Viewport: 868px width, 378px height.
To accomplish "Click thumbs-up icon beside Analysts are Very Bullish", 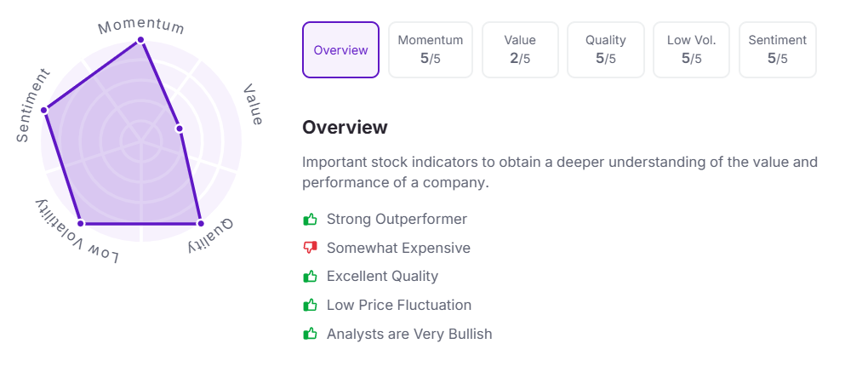I will pos(310,334).
